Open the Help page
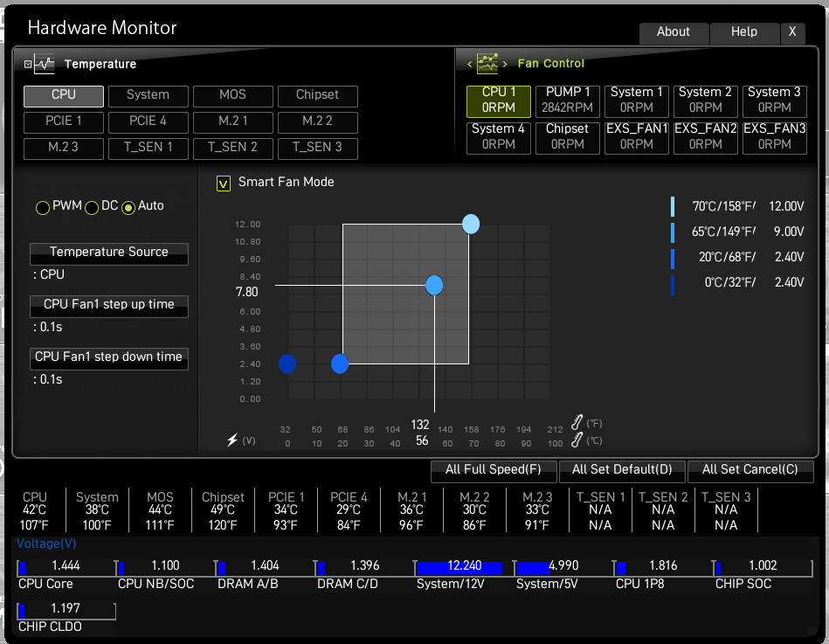This screenshot has height=644, width=829. click(744, 32)
